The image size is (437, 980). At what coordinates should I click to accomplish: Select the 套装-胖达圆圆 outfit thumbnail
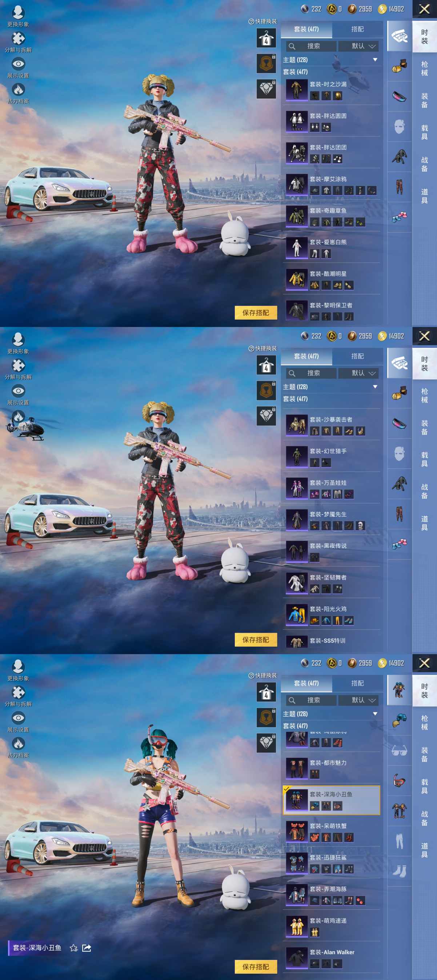(297, 121)
